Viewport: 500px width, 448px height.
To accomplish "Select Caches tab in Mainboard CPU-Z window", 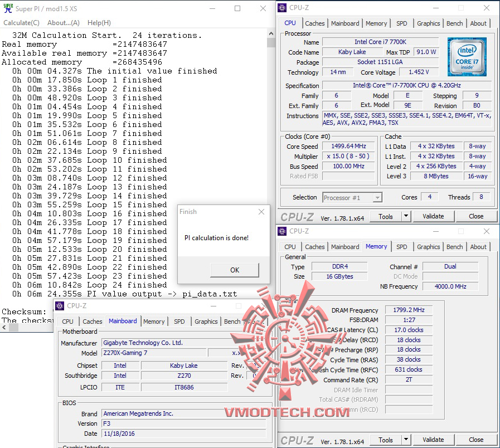I will point(93,322).
